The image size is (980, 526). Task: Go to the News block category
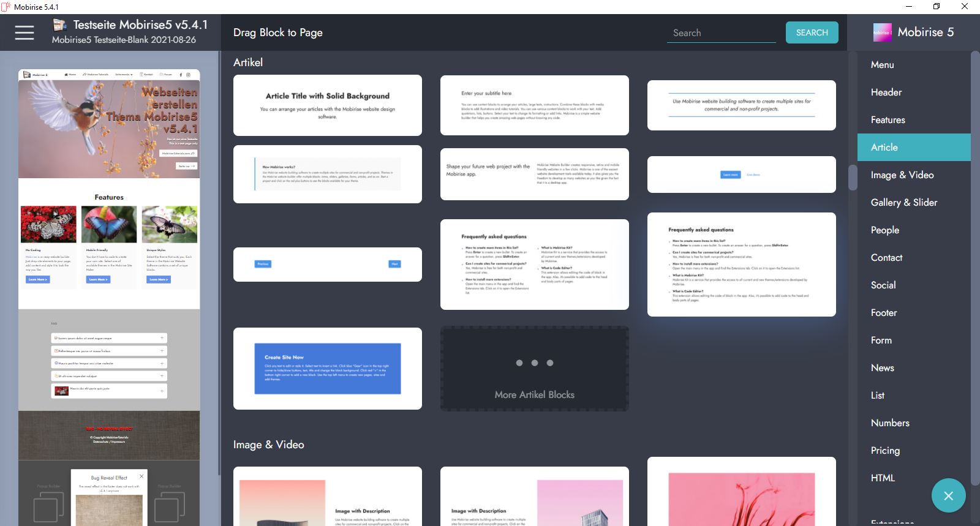914,367
